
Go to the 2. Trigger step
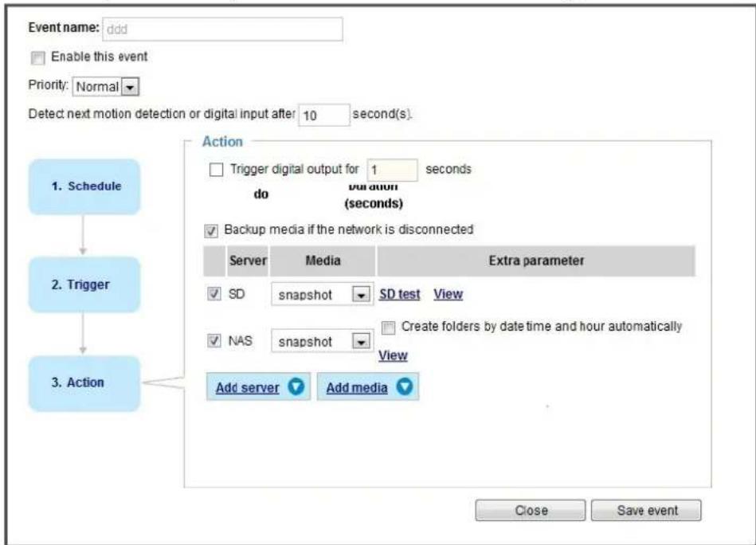tap(84, 284)
